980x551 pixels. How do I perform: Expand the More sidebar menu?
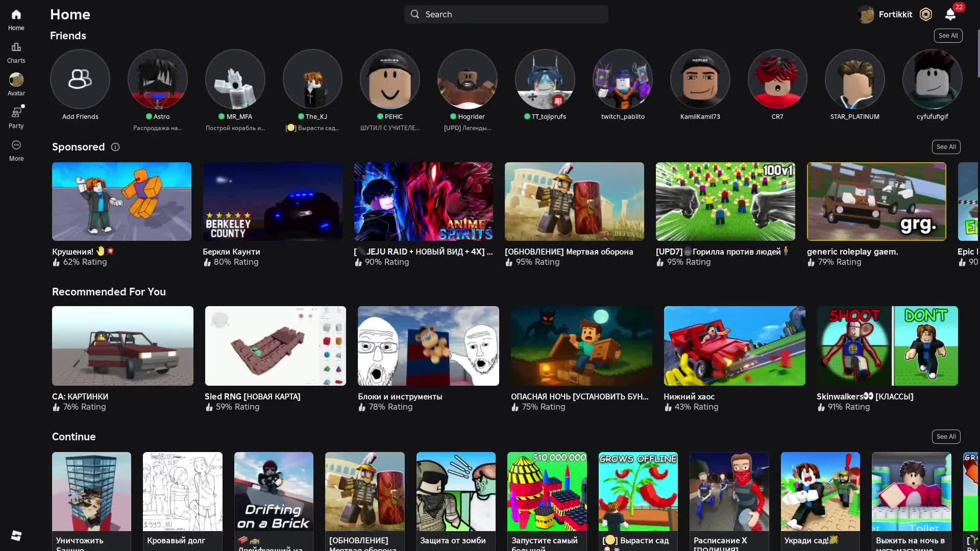(16, 150)
